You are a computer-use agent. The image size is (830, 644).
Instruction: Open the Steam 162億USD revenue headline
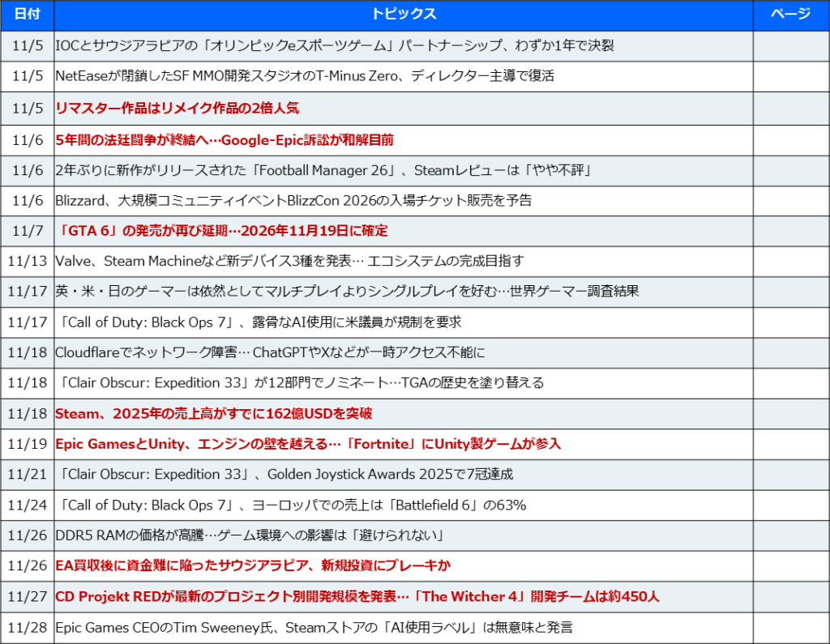(x=213, y=413)
